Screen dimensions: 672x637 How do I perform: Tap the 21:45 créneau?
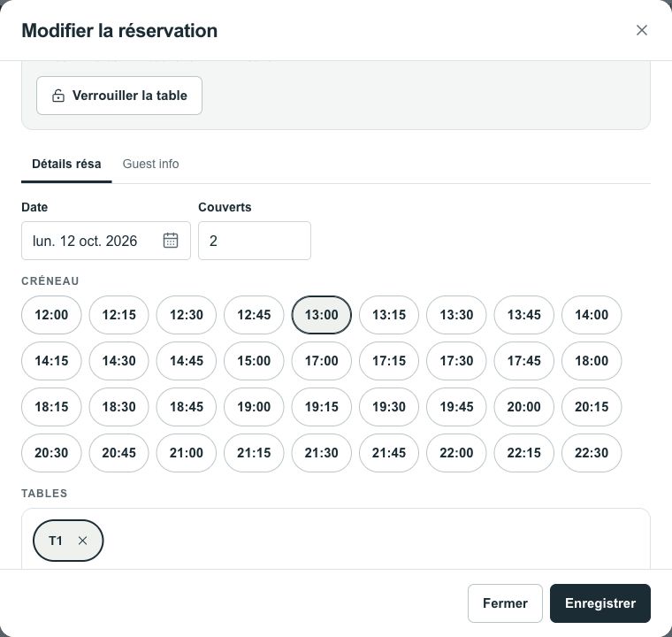pyautogui.click(x=389, y=453)
